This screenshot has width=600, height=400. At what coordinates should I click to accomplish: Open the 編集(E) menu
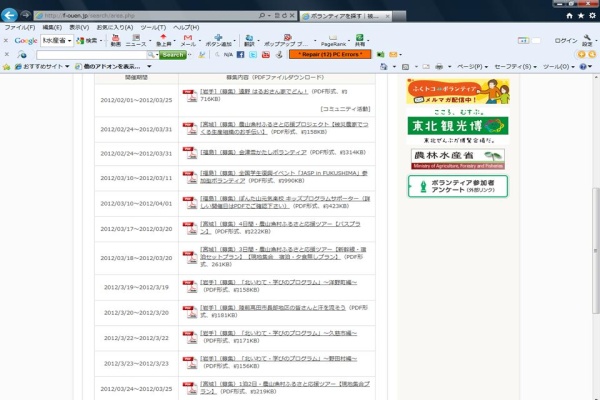[x=52, y=28]
